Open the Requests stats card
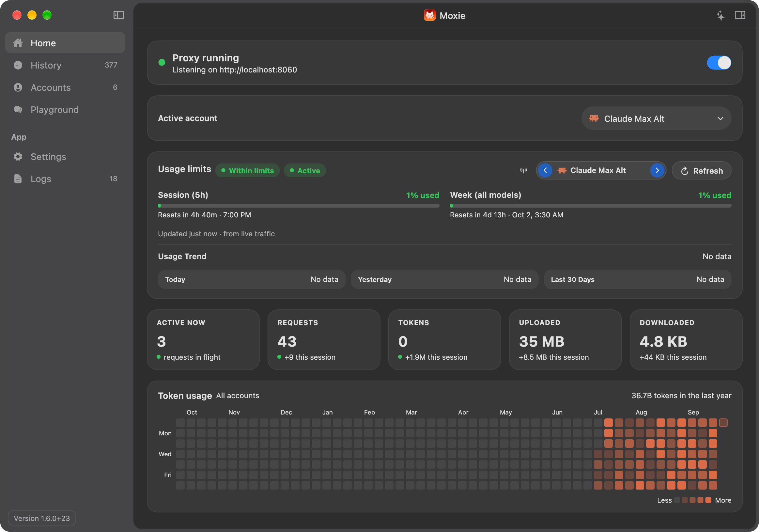This screenshot has width=759, height=532. click(324, 339)
